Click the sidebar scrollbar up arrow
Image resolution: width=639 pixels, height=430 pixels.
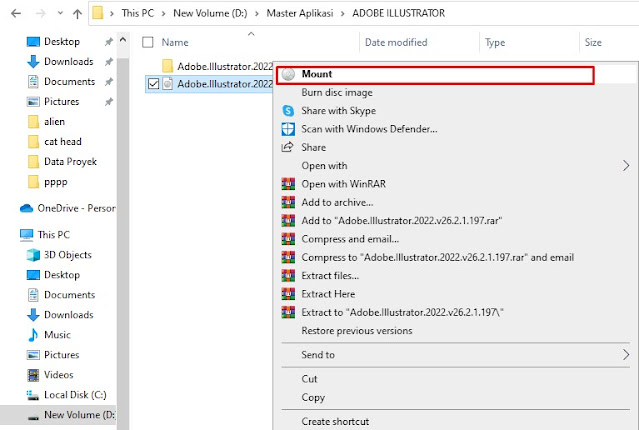tap(123, 40)
